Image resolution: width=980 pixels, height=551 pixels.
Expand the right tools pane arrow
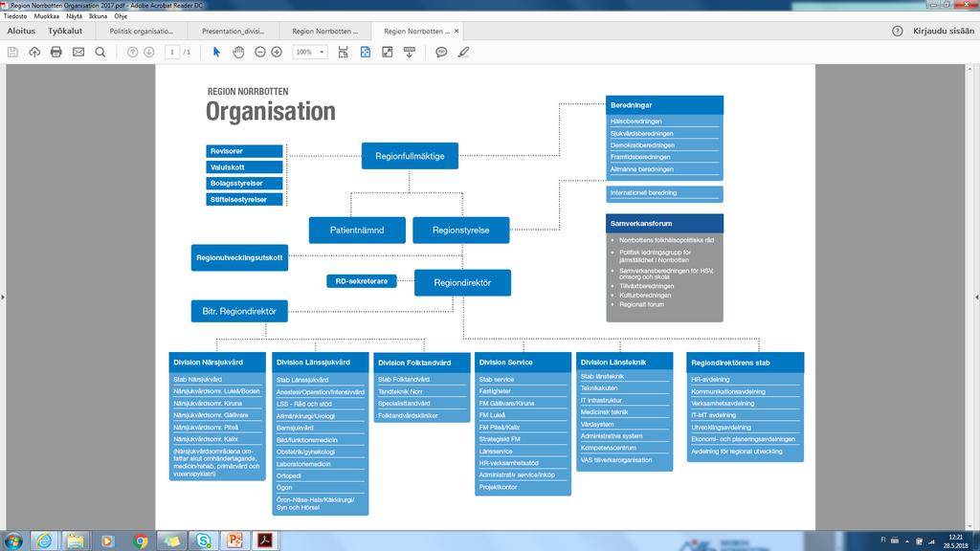pos(977,298)
